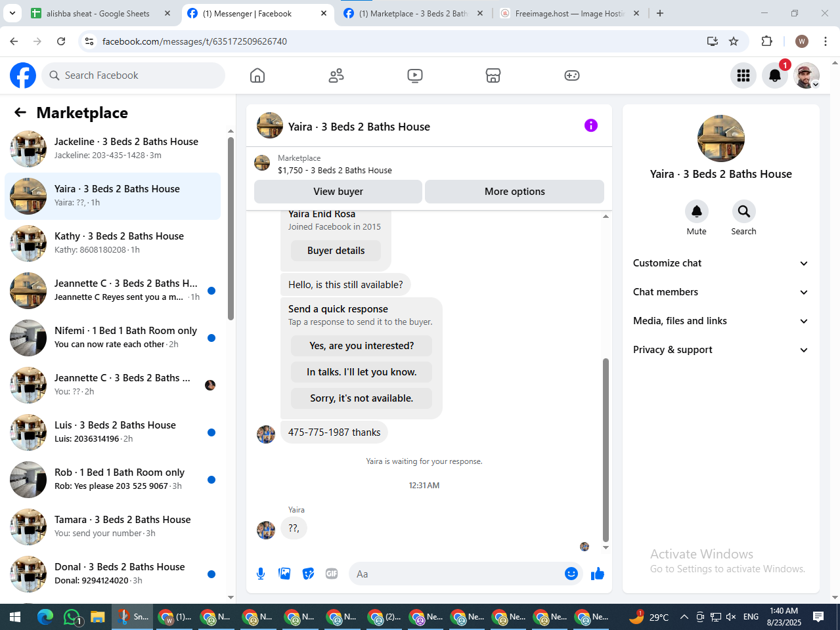Open the browser Extensions puzzle icon

[766, 41]
